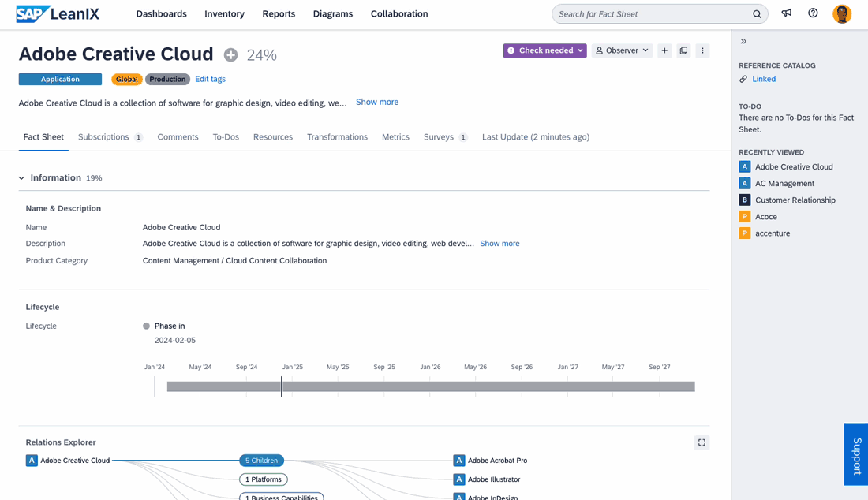Switch to the Resources tab
The image size is (868, 500).
coord(273,137)
